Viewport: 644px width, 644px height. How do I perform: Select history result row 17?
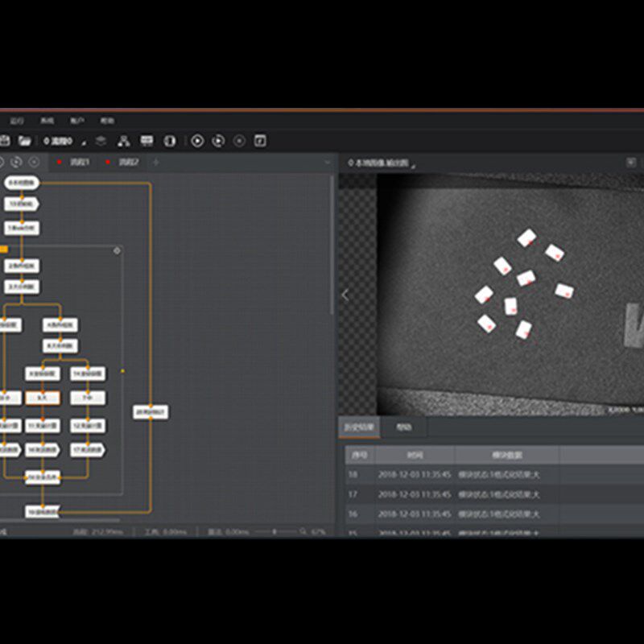coord(494,494)
